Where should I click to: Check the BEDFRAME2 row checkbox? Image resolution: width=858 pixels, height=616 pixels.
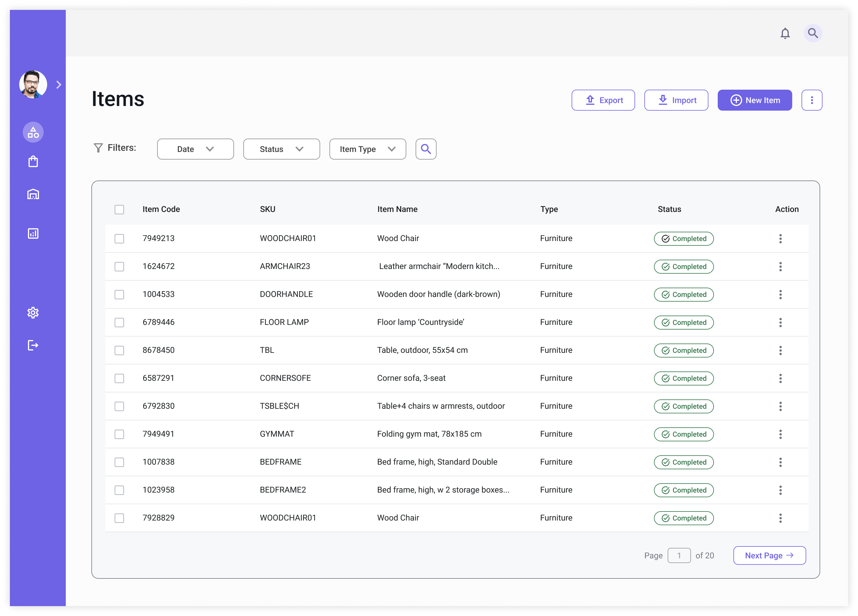pyautogui.click(x=119, y=490)
